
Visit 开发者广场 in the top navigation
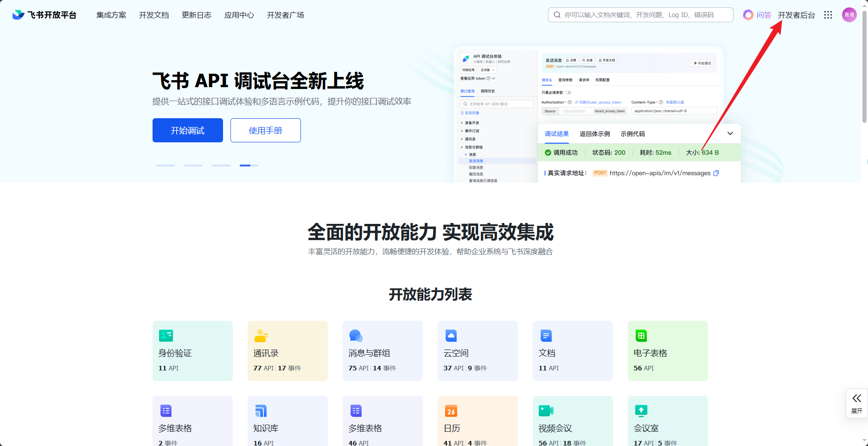point(286,15)
